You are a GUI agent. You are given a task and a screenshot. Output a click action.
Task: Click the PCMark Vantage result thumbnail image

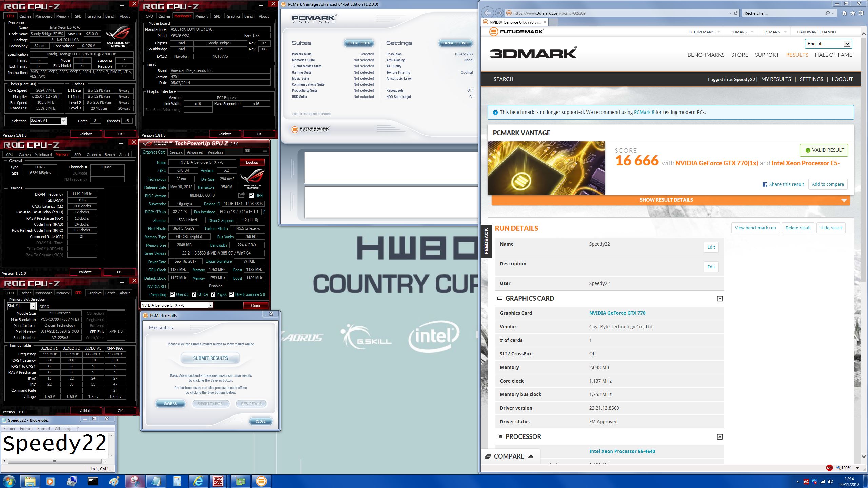pos(546,168)
